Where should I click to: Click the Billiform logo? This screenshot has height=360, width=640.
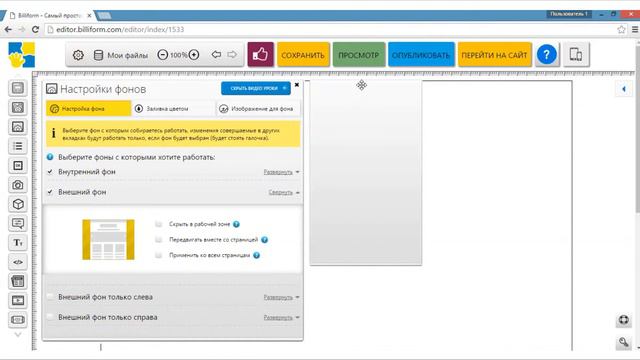(x=22, y=55)
